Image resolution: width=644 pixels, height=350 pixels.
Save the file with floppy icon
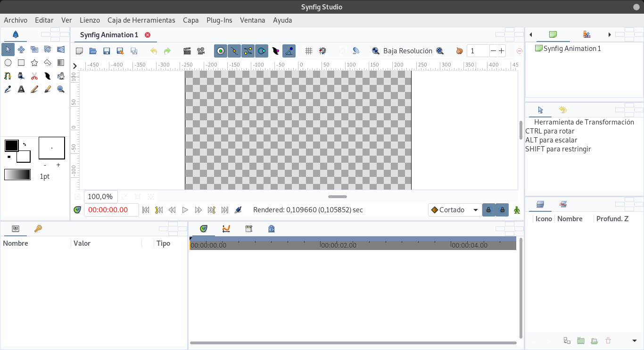click(x=107, y=51)
